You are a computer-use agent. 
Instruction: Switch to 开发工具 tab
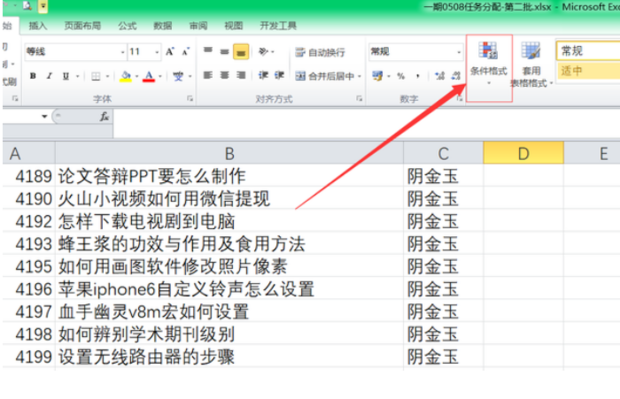[278, 26]
